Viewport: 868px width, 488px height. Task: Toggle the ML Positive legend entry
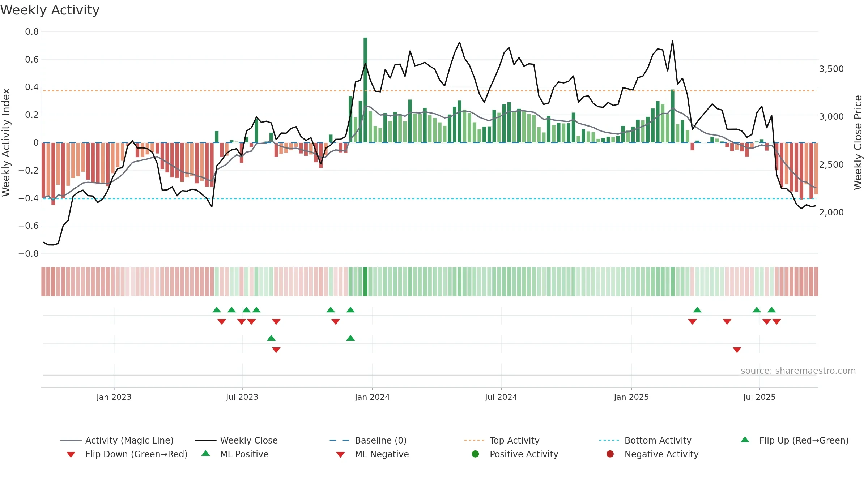click(235, 454)
